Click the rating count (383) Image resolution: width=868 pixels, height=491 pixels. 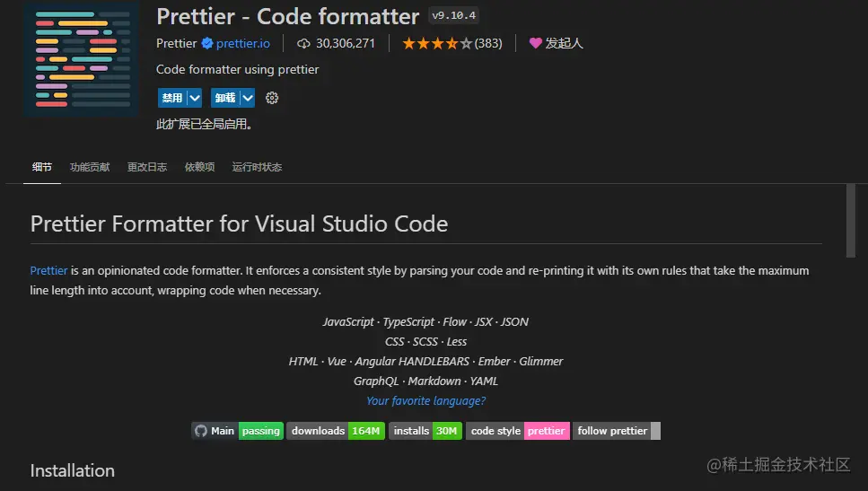(488, 43)
